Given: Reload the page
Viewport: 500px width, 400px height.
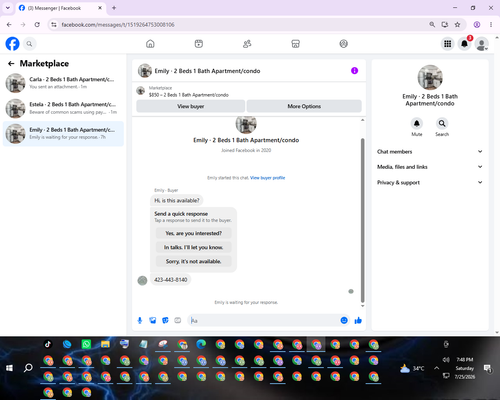Looking at the screenshot, I should coord(37,25).
